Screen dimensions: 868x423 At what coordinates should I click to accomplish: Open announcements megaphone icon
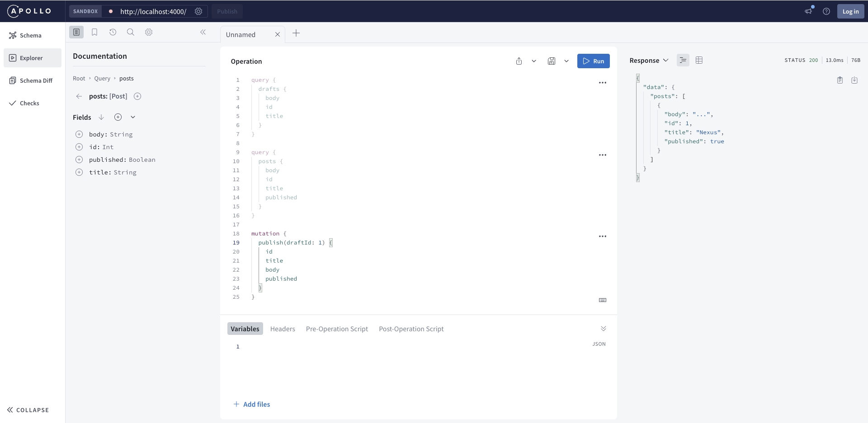tap(808, 11)
